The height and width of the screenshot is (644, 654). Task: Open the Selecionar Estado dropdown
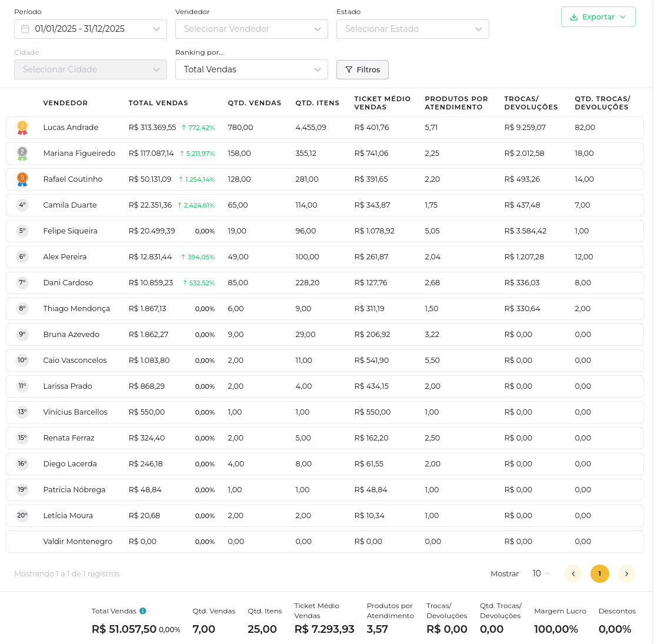coord(412,29)
